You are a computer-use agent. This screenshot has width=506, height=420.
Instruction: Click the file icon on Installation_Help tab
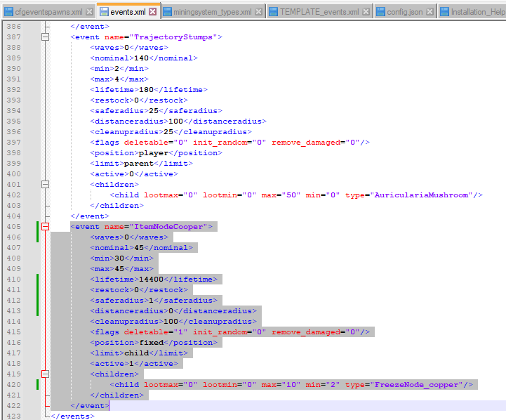[445, 12]
